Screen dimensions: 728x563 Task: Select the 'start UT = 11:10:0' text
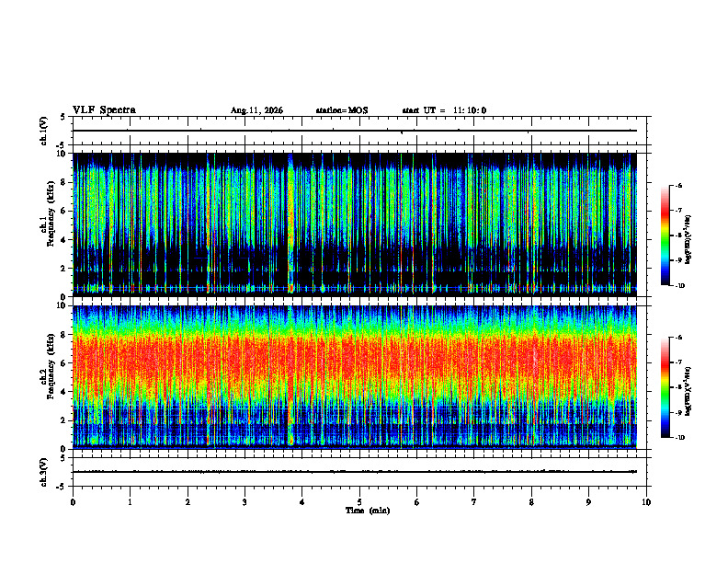coord(444,110)
